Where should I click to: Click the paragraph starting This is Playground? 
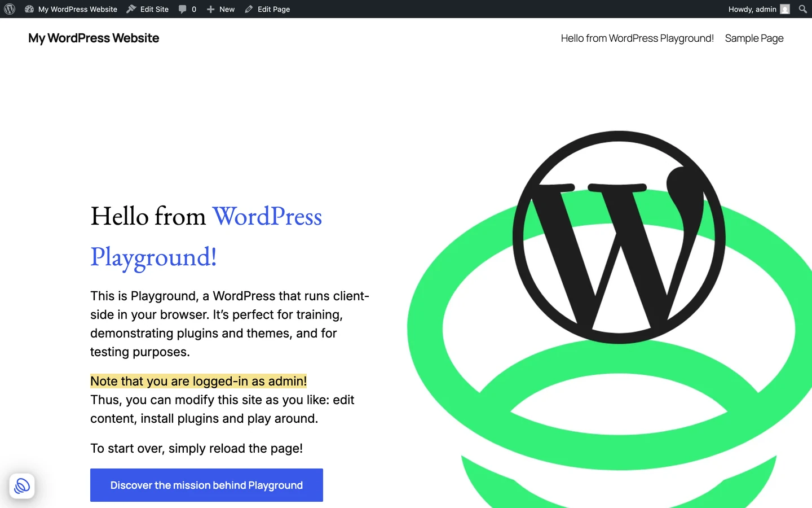coord(230,324)
